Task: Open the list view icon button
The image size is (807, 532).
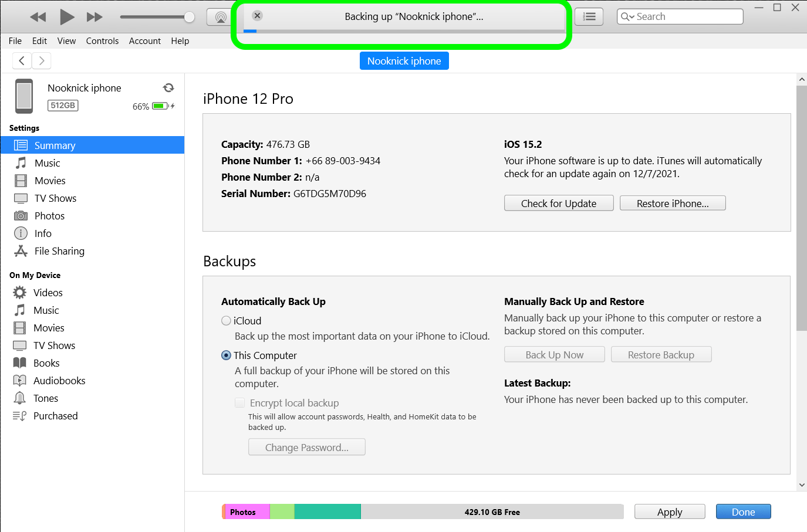Action: pos(589,17)
